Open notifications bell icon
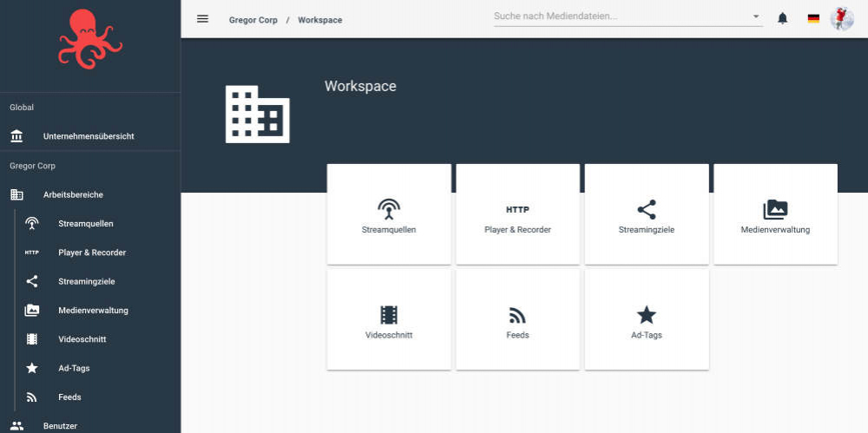The height and width of the screenshot is (433, 868). (782, 19)
